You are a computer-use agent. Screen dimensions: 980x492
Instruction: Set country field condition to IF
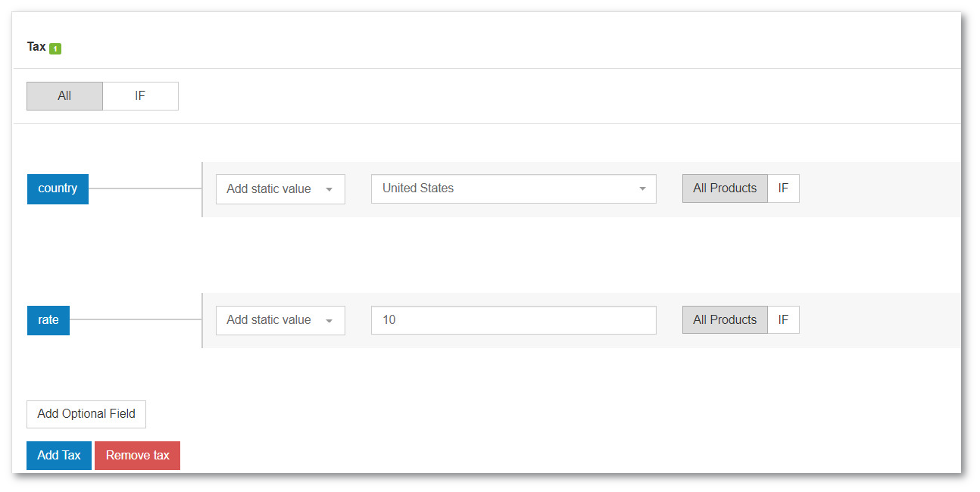pos(783,188)
